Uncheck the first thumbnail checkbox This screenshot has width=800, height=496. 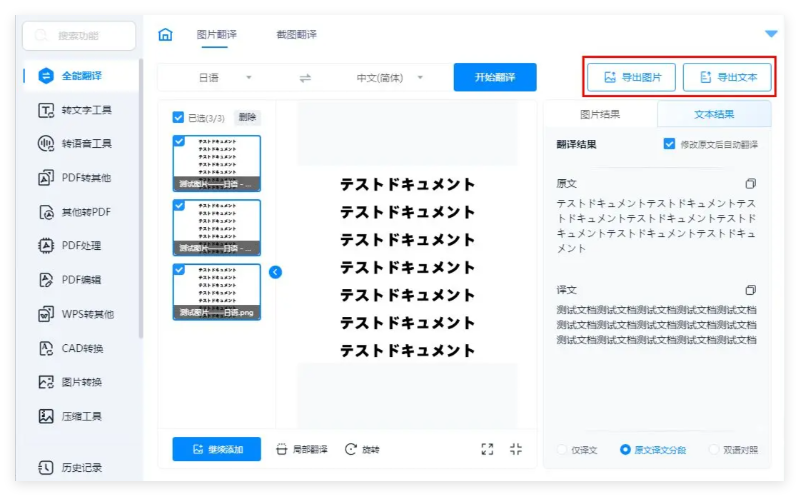pyautogui.click(x=179, y=141)
